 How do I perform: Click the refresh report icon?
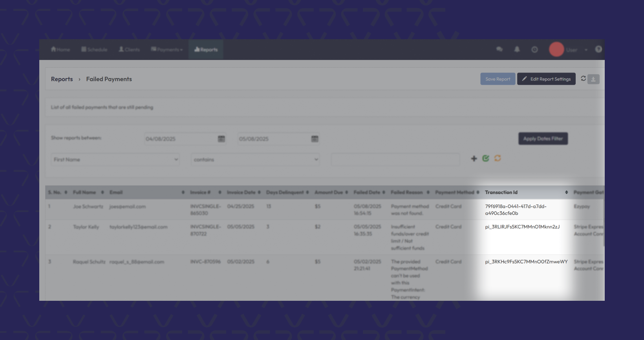click(583, 78)
